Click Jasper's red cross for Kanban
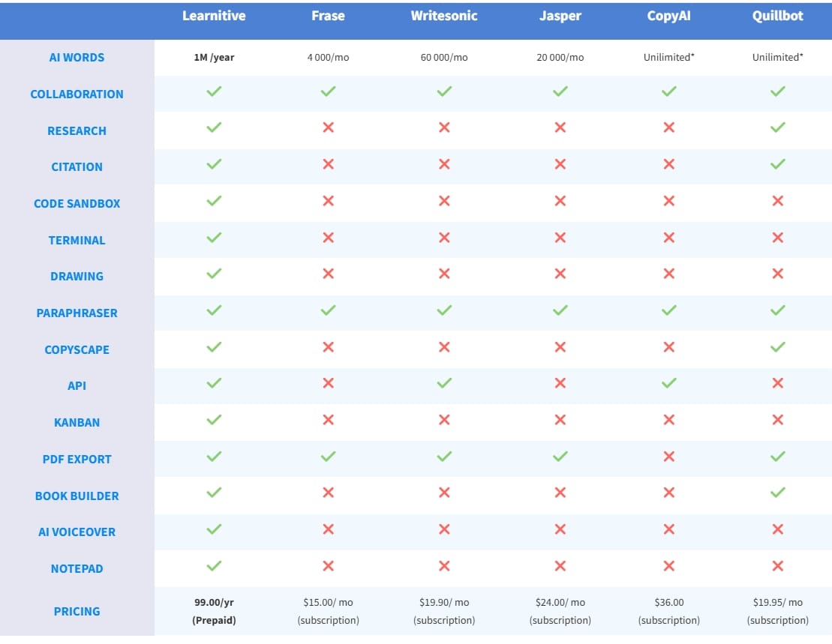This screenshot has width=832, height=644. pos(560,420)
